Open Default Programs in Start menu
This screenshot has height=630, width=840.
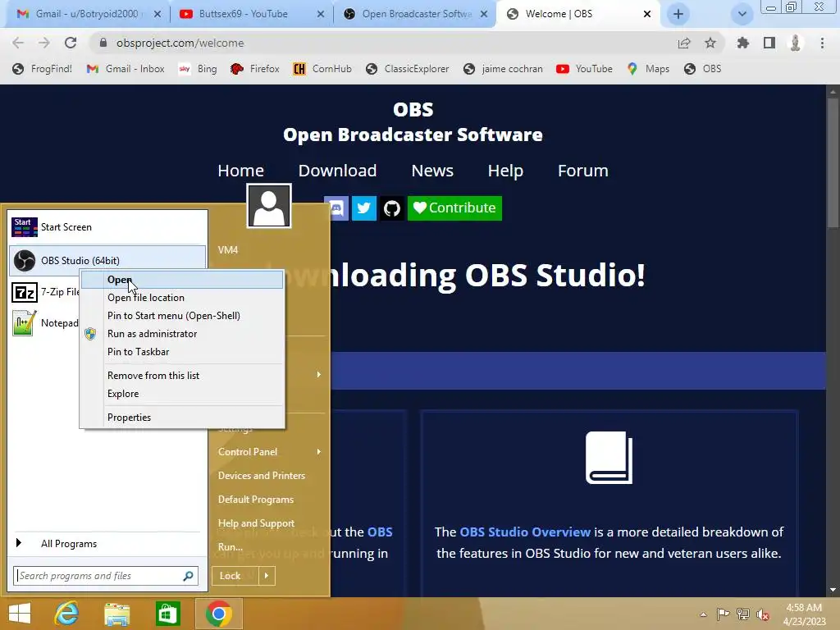point(256,500)
